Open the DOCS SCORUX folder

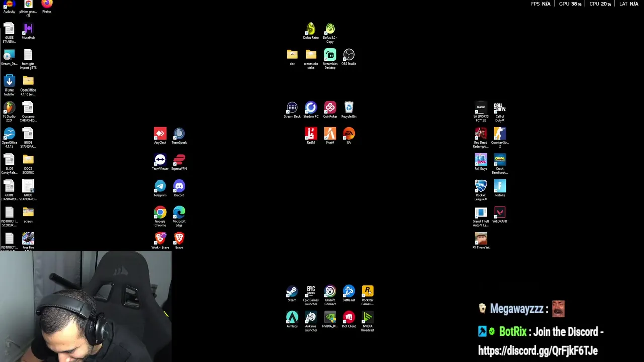click(x=28, y=164)
